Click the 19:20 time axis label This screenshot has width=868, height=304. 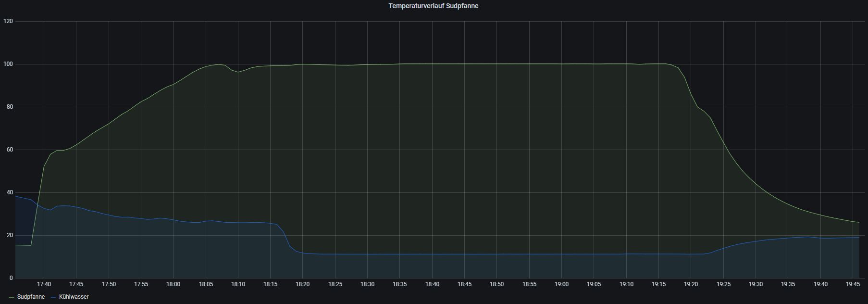(691, 284)
